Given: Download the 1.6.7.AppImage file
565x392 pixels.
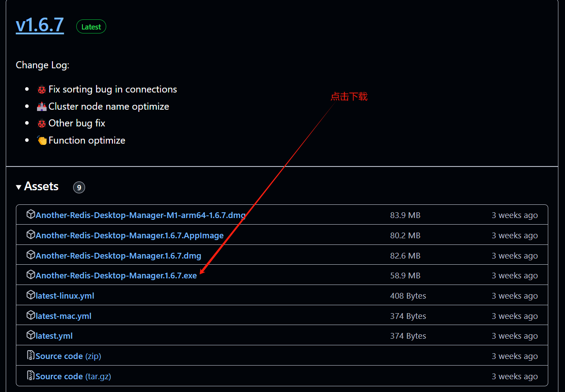Looking at the screenshot, I should [130, 236].
